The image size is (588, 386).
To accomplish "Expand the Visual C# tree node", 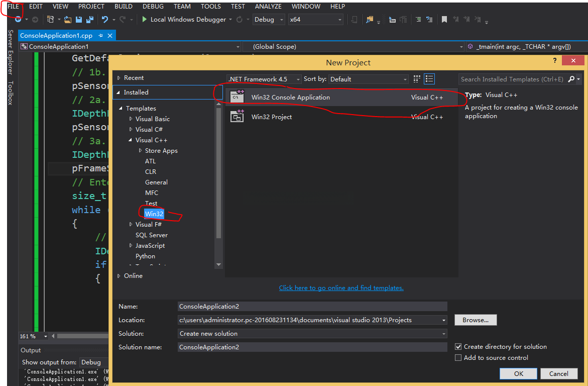I will click(131, 130).
